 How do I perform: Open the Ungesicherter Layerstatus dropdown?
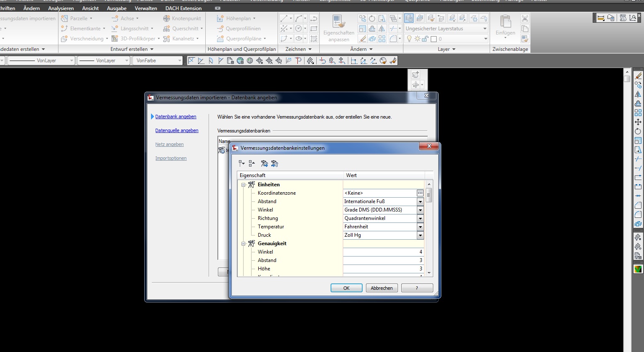[x=446, y=29]
